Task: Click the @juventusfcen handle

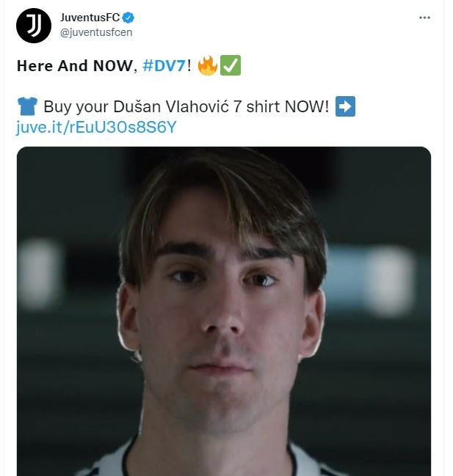Action: (x=96, y=32)
